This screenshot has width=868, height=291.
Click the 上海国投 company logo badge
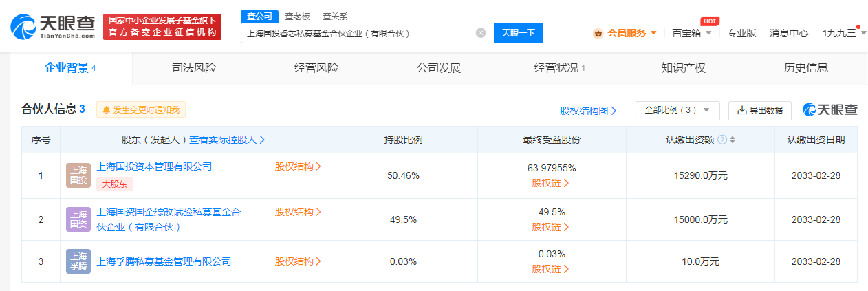pyautogui.click(x=78, y=175)
